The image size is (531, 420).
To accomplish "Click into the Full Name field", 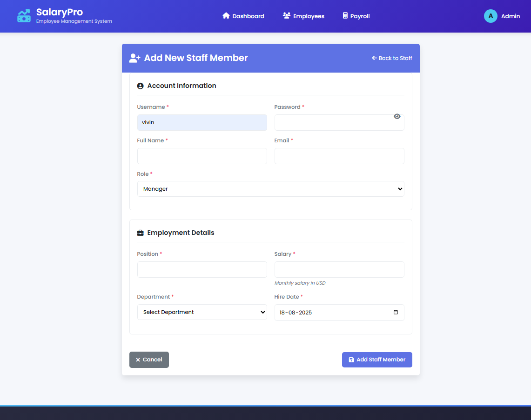I will (x=202, y=156).
